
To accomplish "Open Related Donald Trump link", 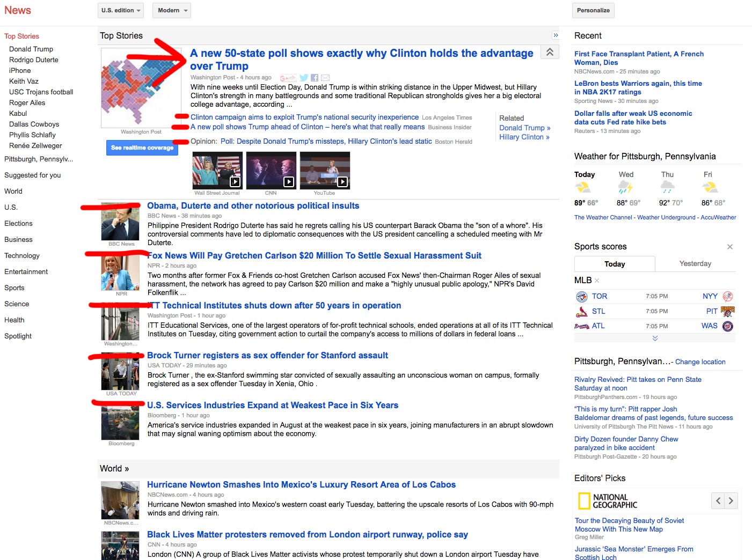I will pos(525,128).
